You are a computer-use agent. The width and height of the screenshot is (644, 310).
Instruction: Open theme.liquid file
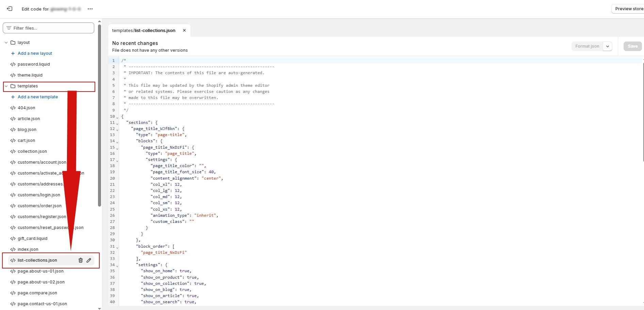30,75
